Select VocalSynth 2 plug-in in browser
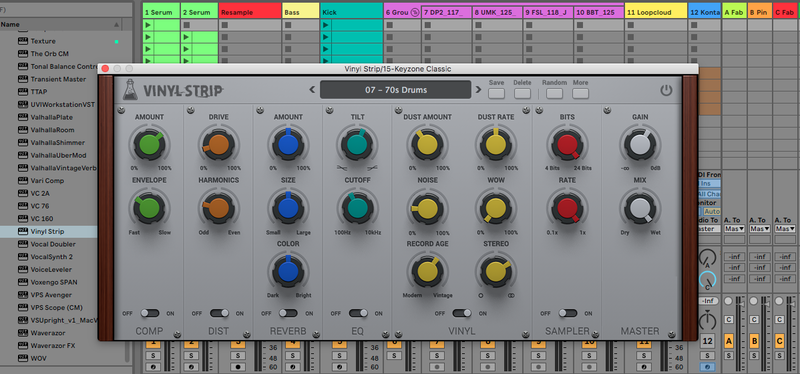800x374 pixels. [x=51, y=257]
